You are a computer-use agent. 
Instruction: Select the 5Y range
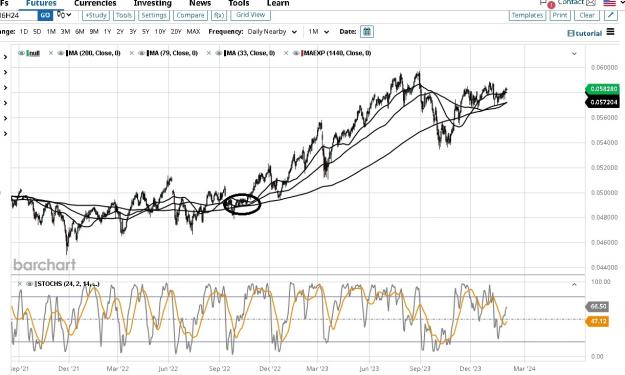click(x=145, y=31)
